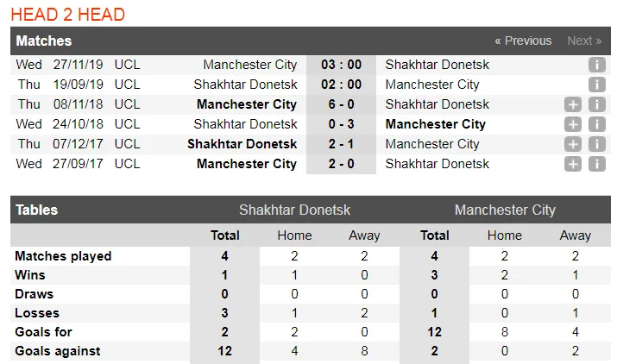The image size is (617, 364).
Task: Click the Next » pagination link
Action: coord(584,41)
